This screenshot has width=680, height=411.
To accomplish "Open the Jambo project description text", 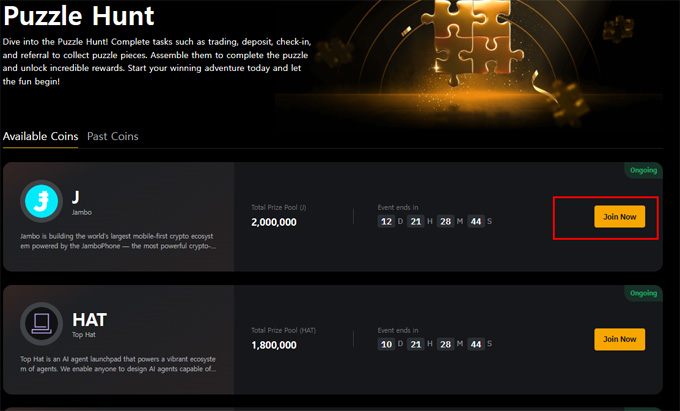I will [x=118, y=239].
